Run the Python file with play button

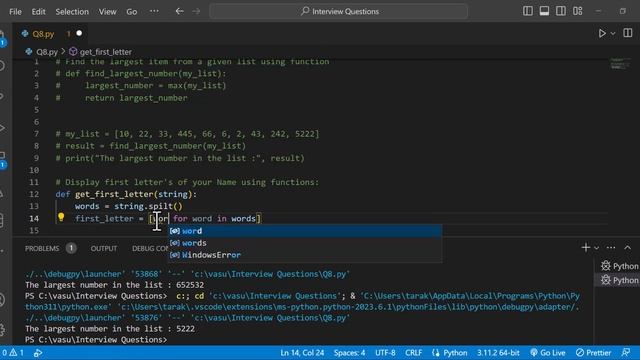(602, 33)
